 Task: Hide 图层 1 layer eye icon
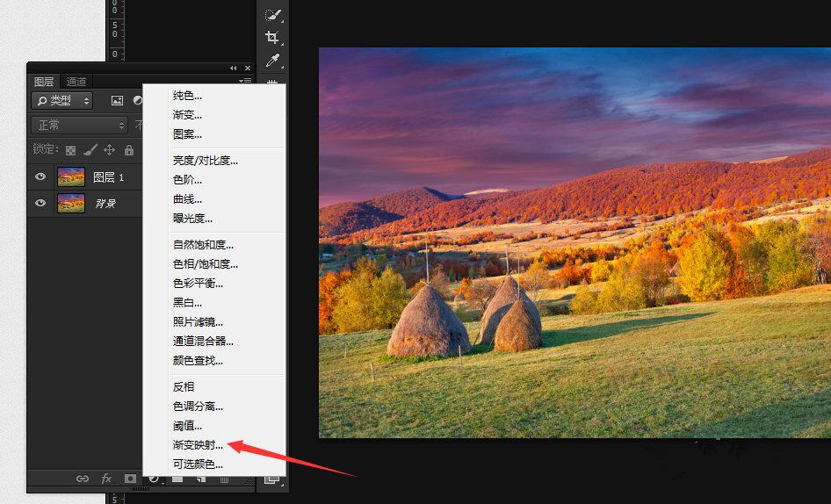(x=40, y=176)
